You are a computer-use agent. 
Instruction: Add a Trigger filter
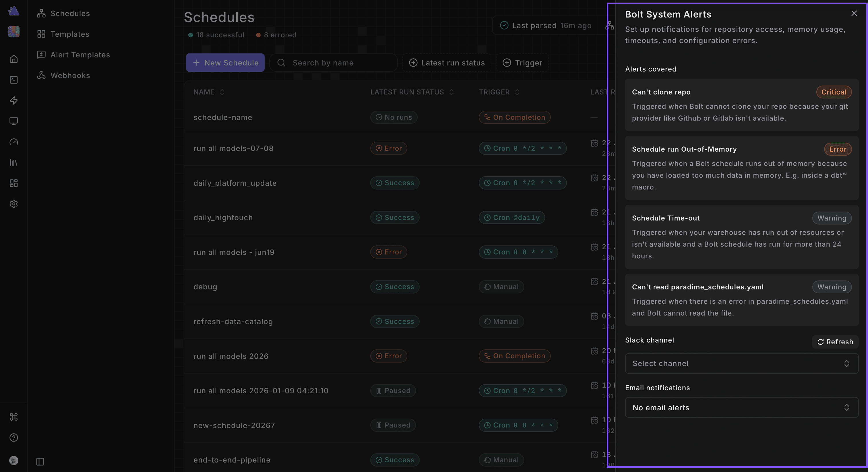pyautogui.click(x=522, y=63)
